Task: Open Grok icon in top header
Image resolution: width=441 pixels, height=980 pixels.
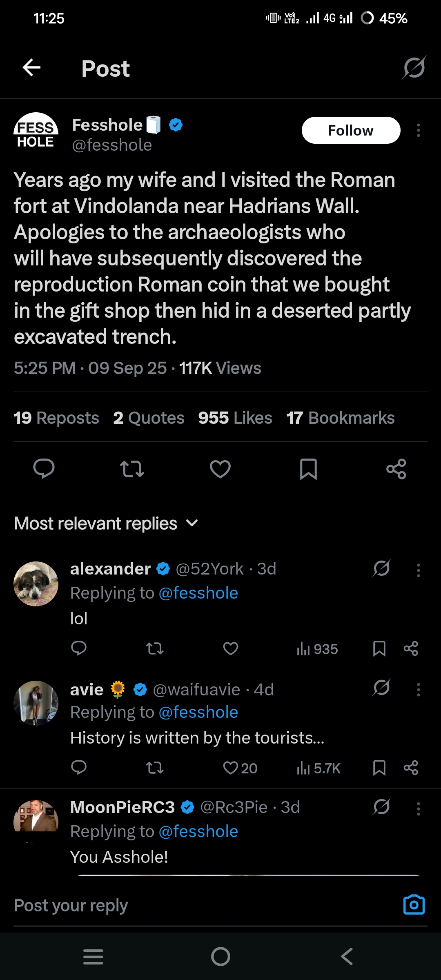Action: click(x=414, y=68)
